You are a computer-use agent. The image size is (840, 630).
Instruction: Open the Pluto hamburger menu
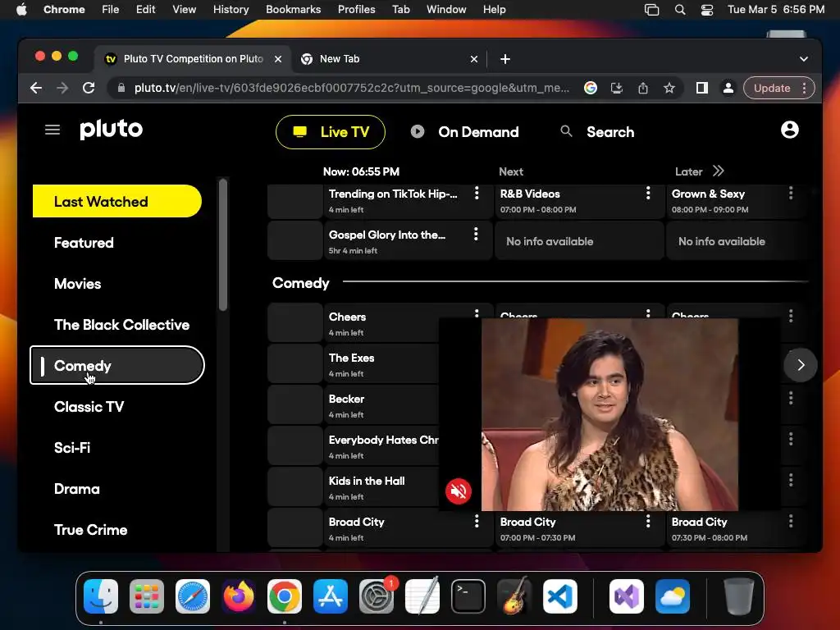(x=52, y=130)
